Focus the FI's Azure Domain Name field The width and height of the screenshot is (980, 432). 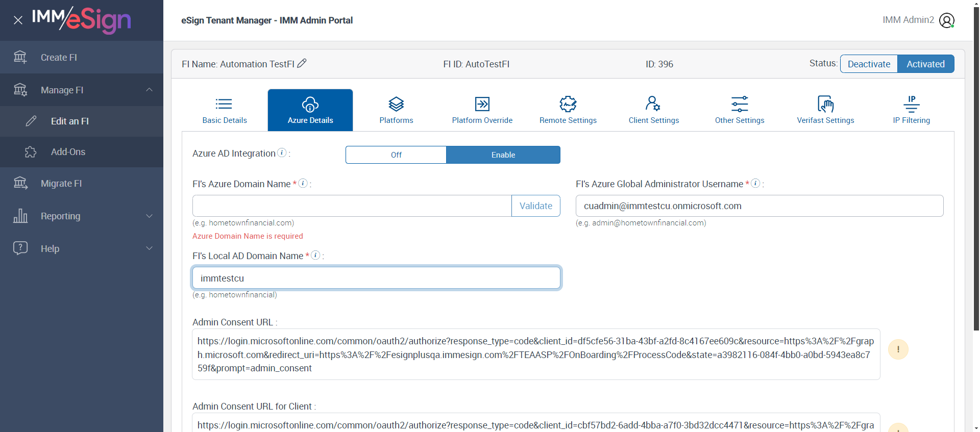pyautogui.click(x=352, y=206)
